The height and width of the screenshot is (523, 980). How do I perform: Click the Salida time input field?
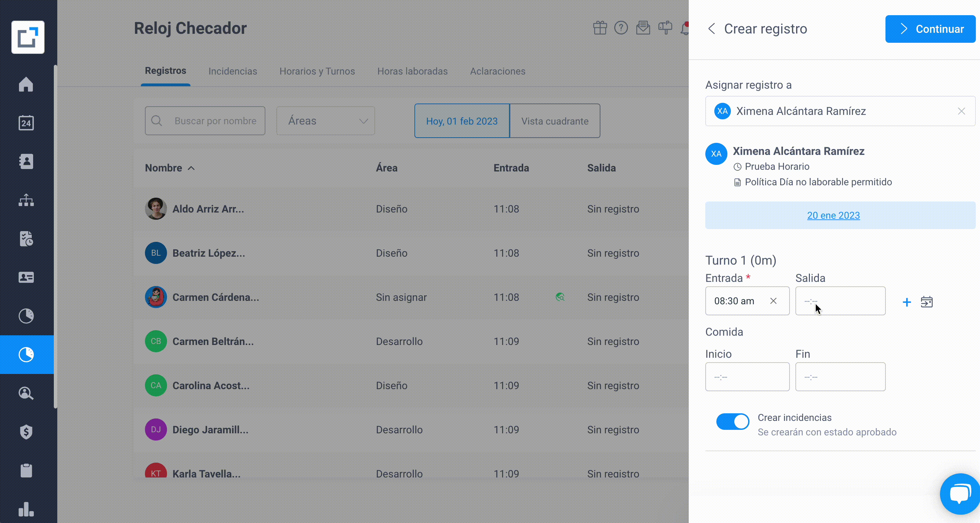coord(840,301)
